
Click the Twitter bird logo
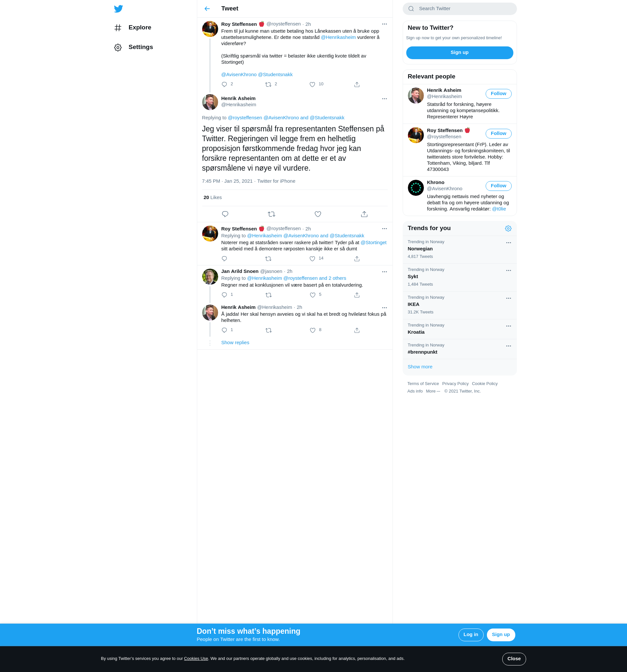118,9
